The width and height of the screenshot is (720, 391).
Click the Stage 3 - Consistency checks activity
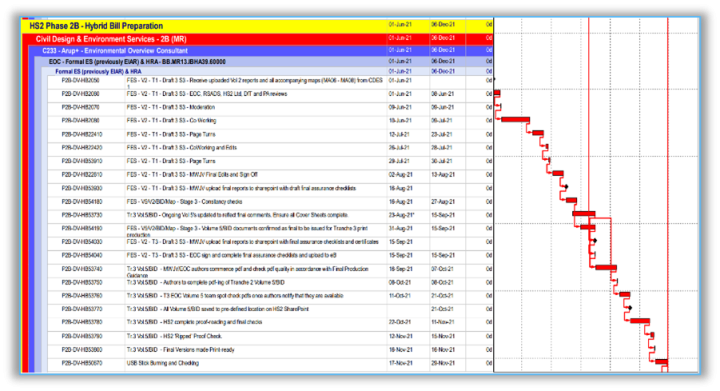point(184,201)
